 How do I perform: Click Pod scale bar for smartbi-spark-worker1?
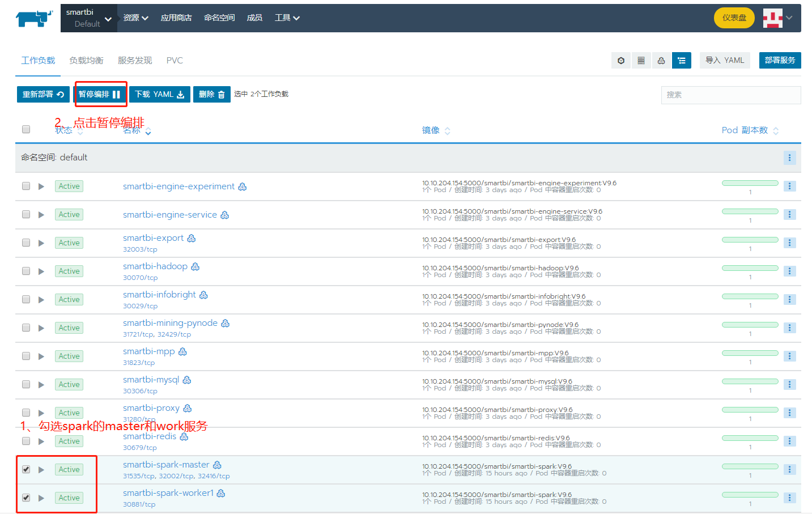(x=750, y=495)
